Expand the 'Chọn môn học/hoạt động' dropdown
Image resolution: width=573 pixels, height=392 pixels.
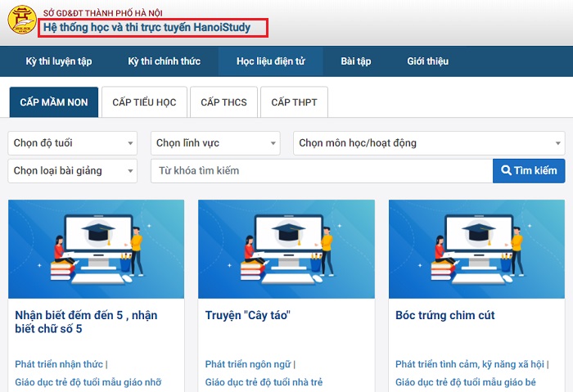tap(429, 143)
